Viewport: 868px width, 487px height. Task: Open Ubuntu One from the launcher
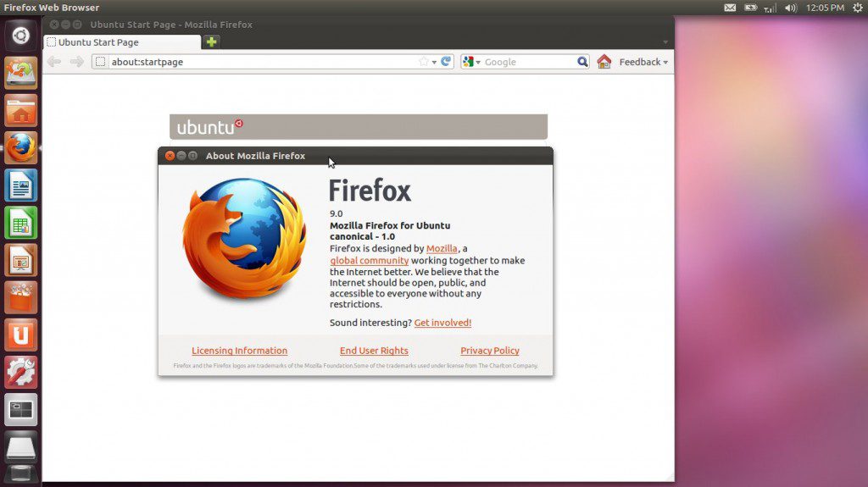[x=21, y=335]
